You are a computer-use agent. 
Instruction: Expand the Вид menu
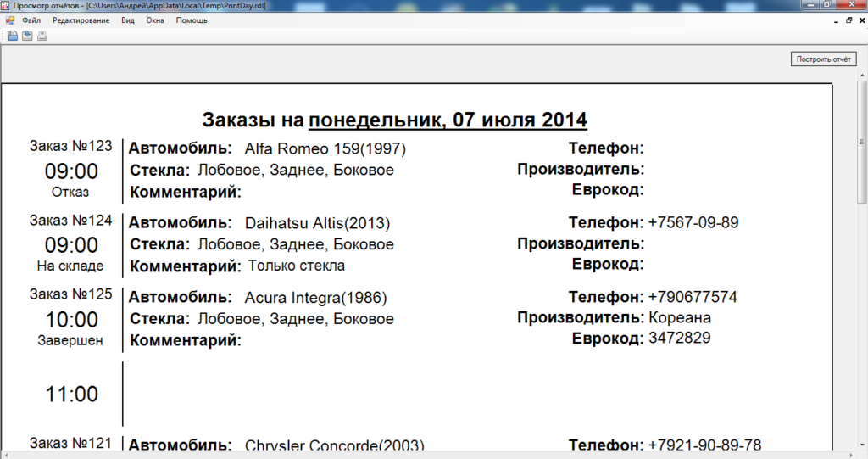point(128,20)
